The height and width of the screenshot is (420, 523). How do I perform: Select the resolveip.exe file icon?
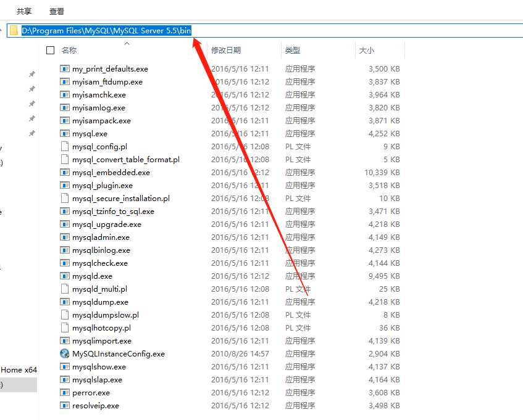[65, 406]
